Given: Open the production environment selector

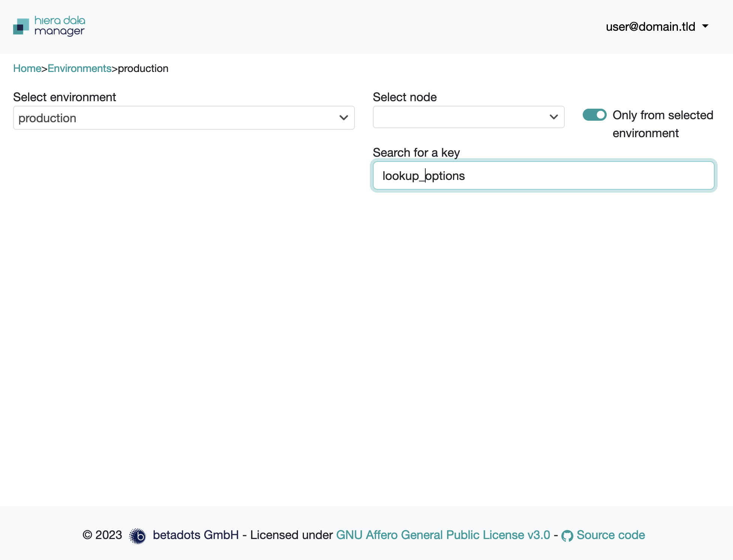Looking at the screenshot, I should [185, 118].
